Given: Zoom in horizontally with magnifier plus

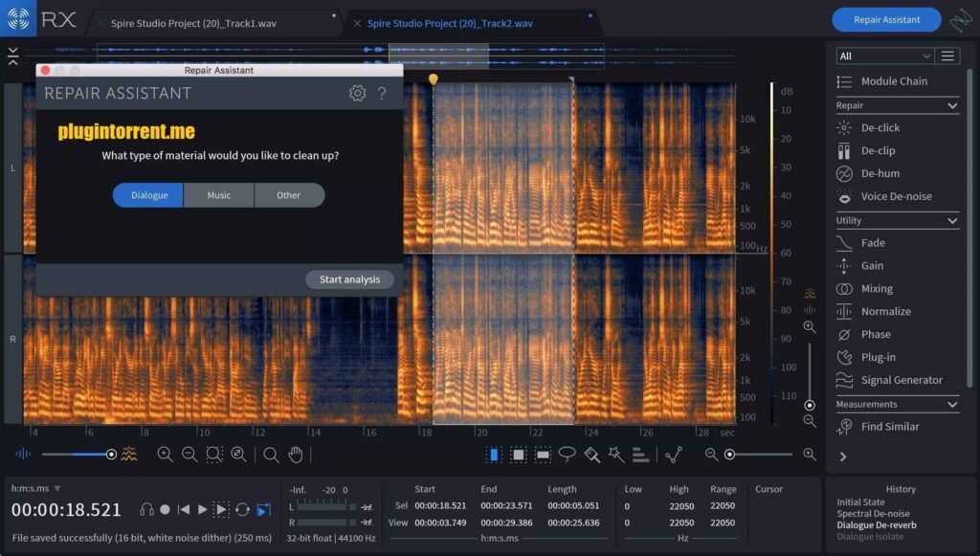Looking at the screenshot, I should point(810,455).
